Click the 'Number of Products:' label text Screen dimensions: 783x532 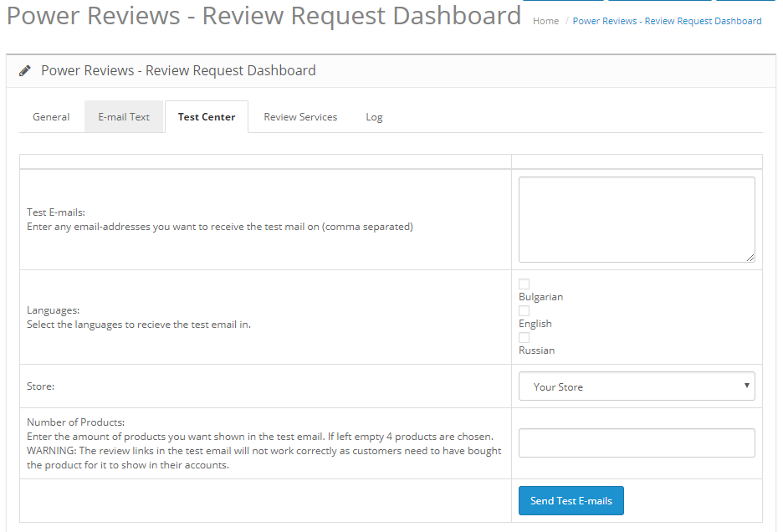pyautogui.click(x=76, y=422)
